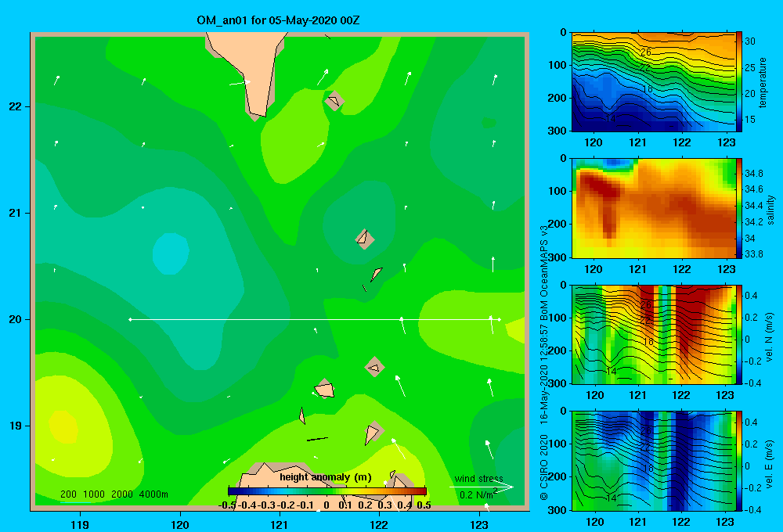Screen dimensions: 783x532
Task: Click the 26 contour label in temperature panel
Action: click(645, 52)
